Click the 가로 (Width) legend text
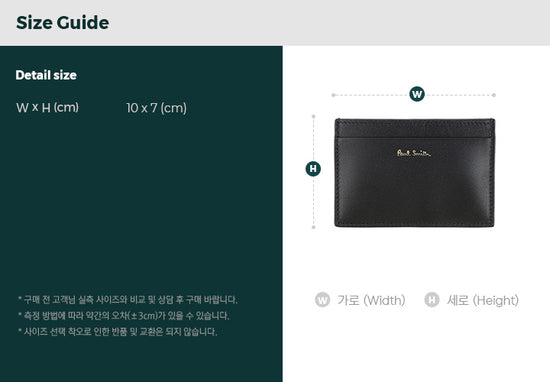Viewport: 550px width, 382px height. tap(371, 300)
